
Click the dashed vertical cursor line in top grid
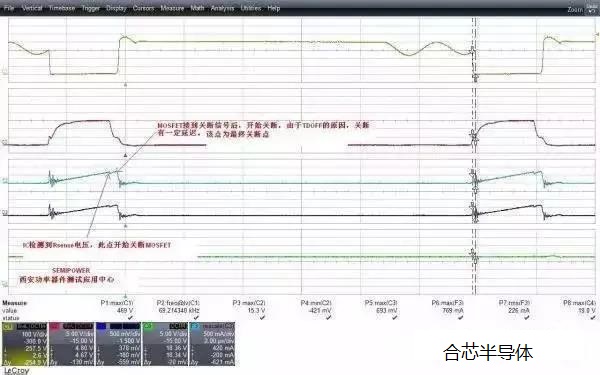[474, 50]
